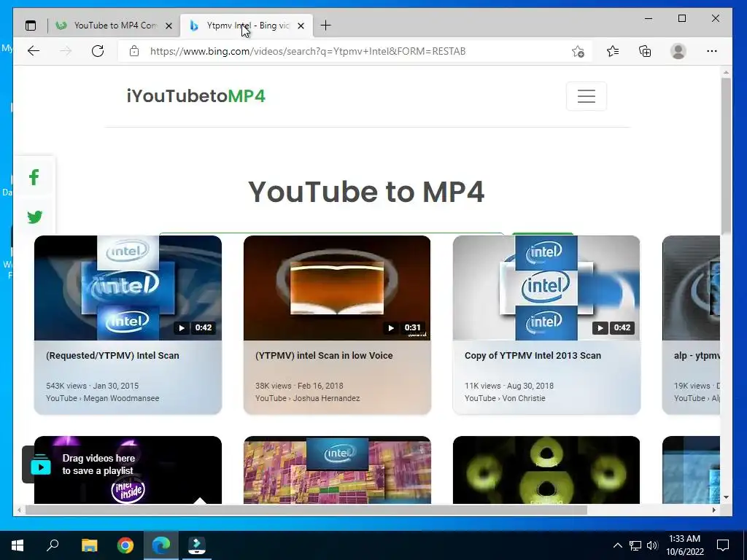Click the vertical page scrollbar
The width and height of the screenshot is (747, 560).
tap(726, 155)
